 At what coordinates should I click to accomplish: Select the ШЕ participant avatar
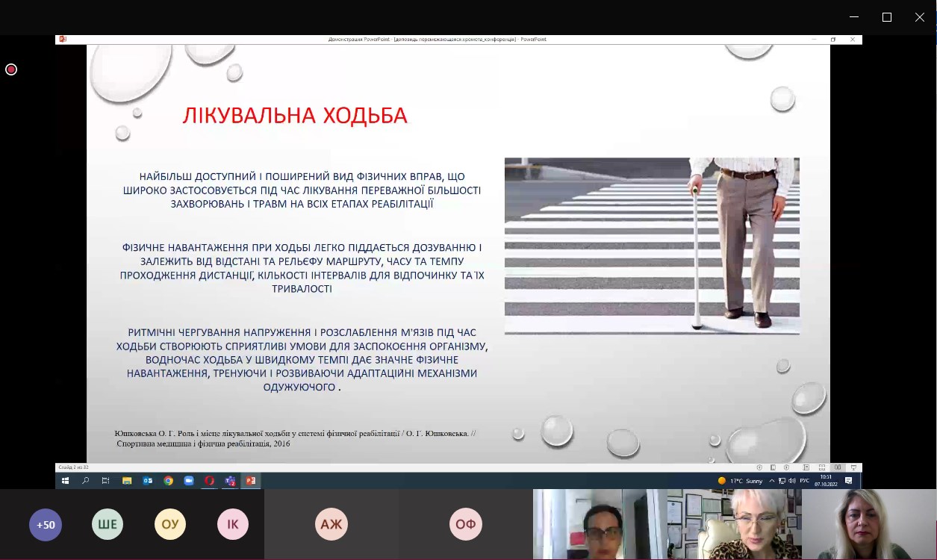point(108,525)
